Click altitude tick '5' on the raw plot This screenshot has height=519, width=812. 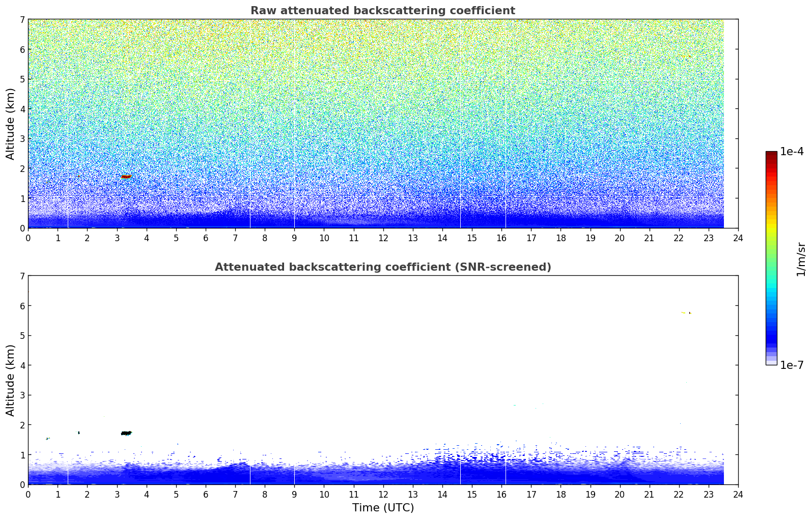click(x=22, y=79)
